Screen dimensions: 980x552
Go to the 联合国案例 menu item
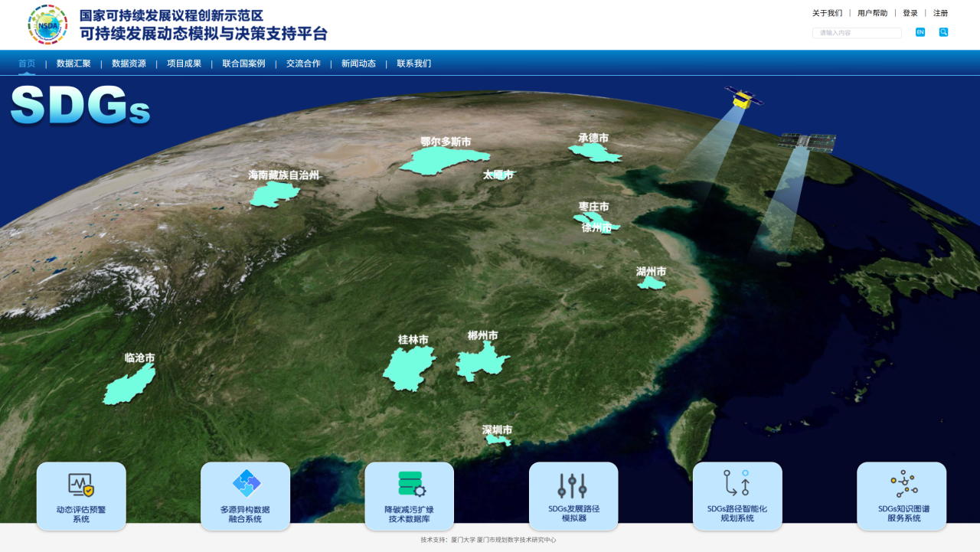(243, 64)
